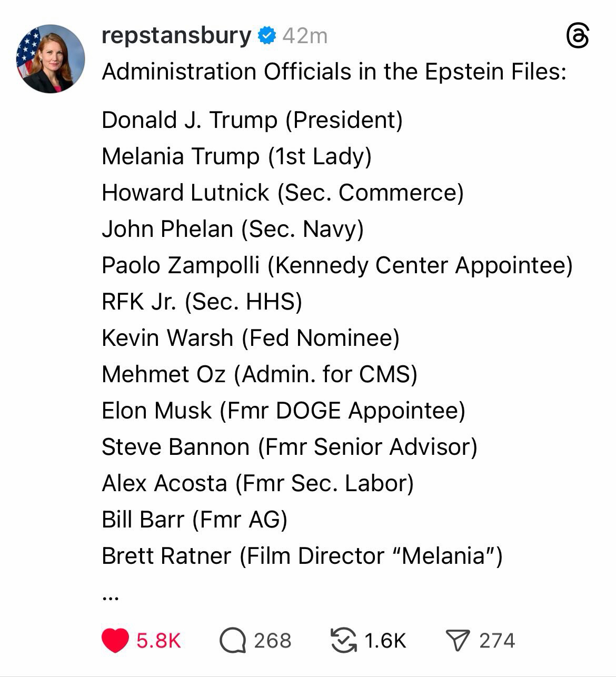Image resolution: width=616 pixels, height=677 pixels.
Task: Click the Kevin Warsh line
Action: [x=250, y=338]
